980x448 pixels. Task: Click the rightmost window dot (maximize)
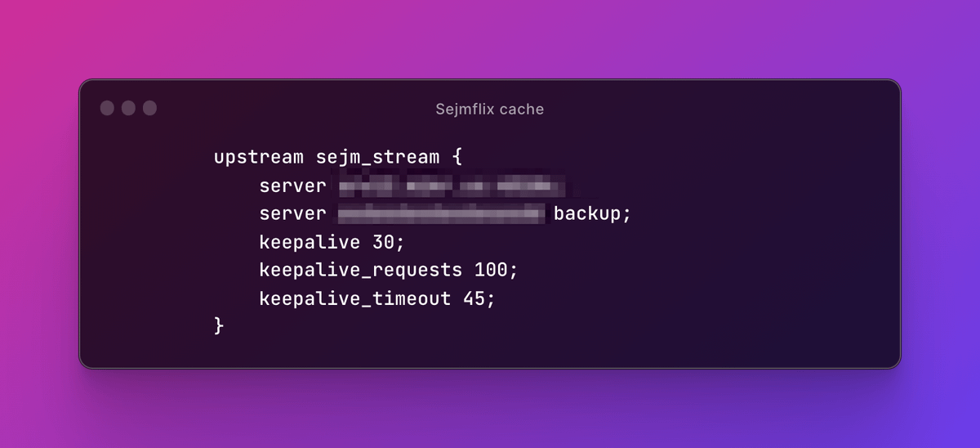(149, 108)
